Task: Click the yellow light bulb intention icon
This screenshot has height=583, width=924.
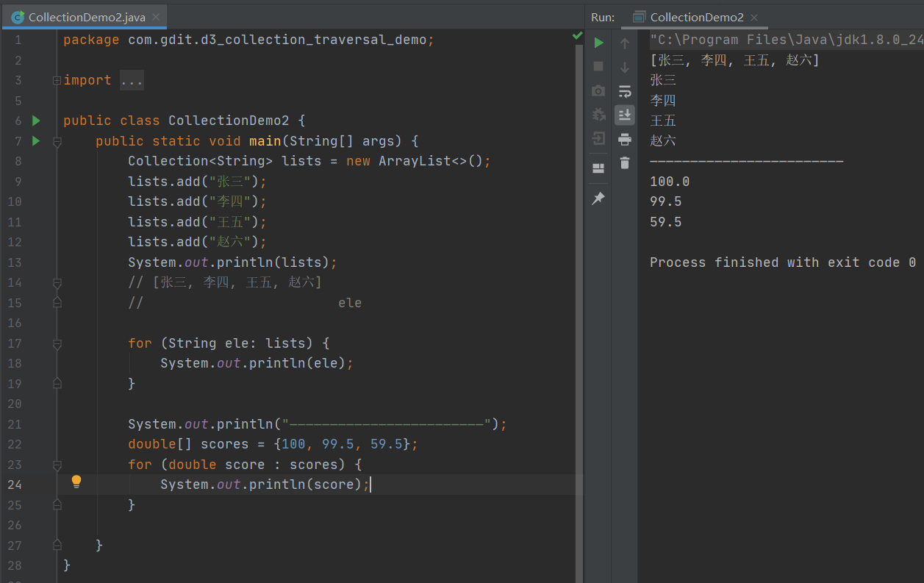Action: coord(76,482)
